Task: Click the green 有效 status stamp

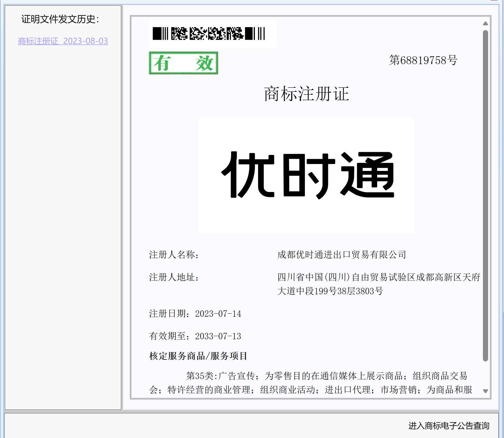Action: (x=184, y=63)
